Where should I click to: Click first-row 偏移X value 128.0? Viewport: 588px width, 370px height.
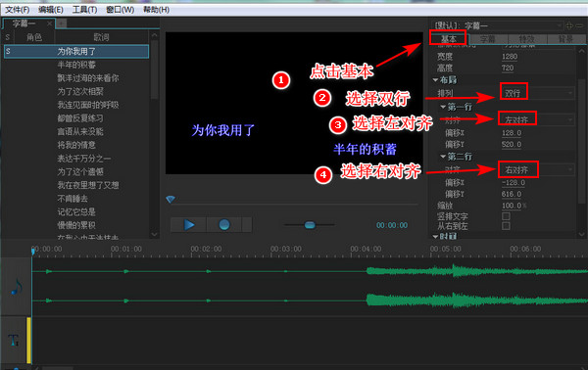click(x=512, y=133)
